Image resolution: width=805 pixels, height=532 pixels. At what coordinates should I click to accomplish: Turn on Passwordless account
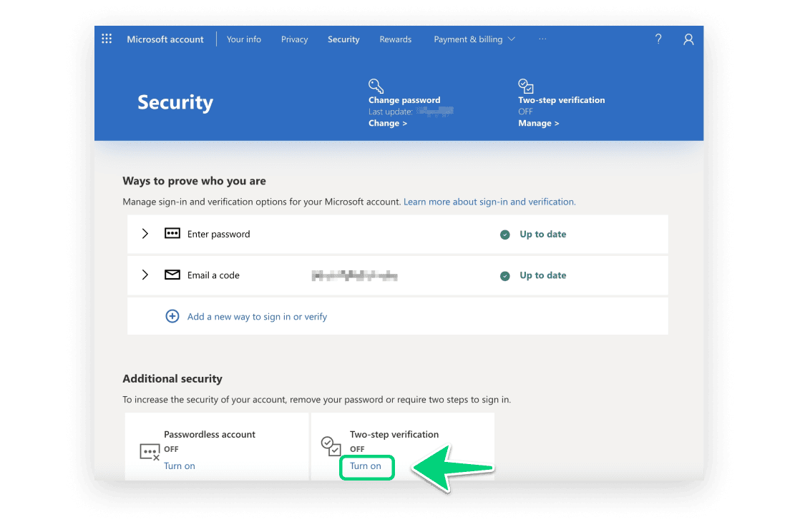pos(180,466)
